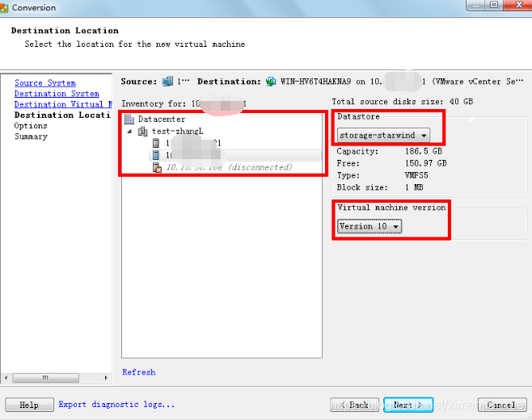Click sidebar scrollbar left arrow
This screenshot has height=420, width=532.
click(x=6, y=378)
